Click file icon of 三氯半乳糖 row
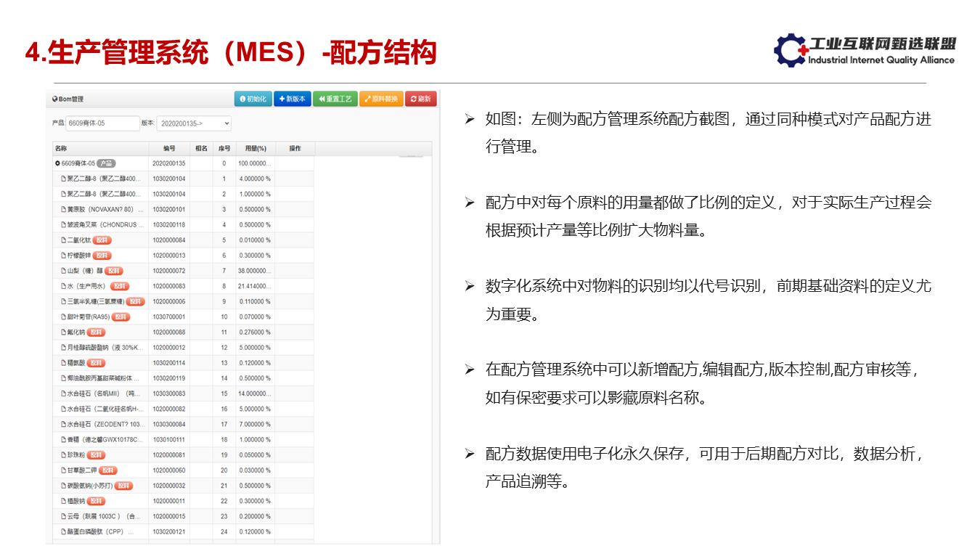980x551 pixels. [x=64, y=301]
